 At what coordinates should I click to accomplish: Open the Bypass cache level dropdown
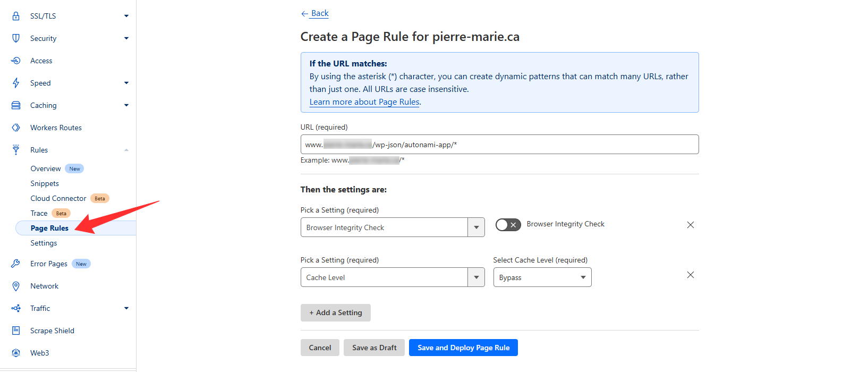click(x=542, y=277)
